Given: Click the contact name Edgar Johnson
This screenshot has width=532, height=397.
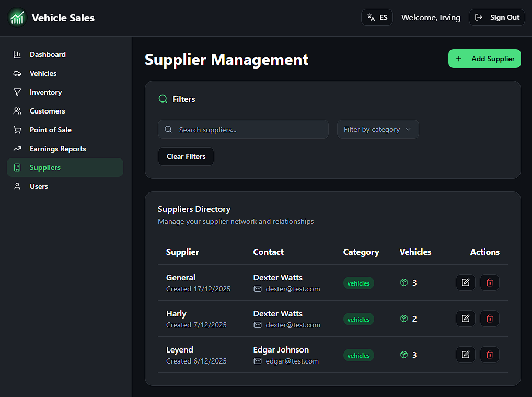Looking at the screenshot, I should 281,350.
